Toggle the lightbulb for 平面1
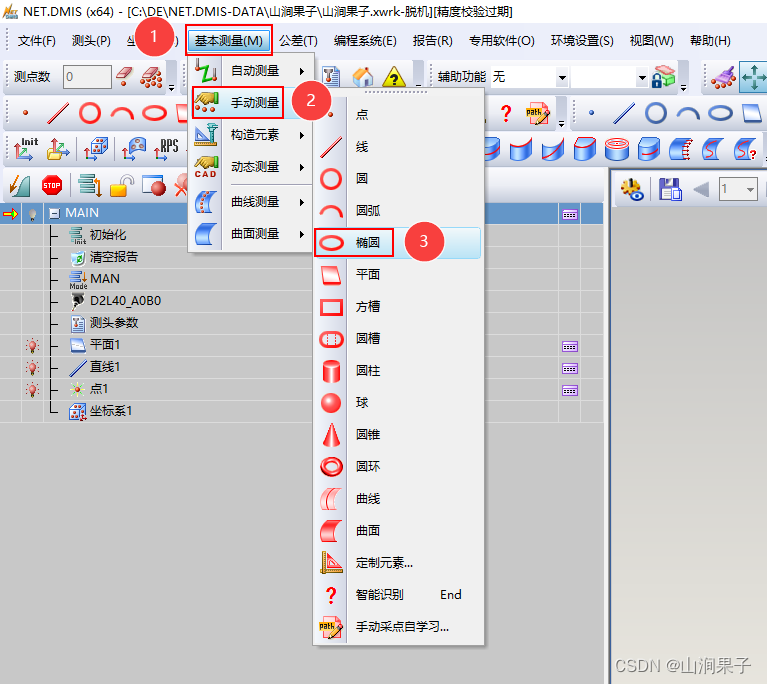Image resolution: width=767 pixels, height=684 pixels. click(32, 345)
